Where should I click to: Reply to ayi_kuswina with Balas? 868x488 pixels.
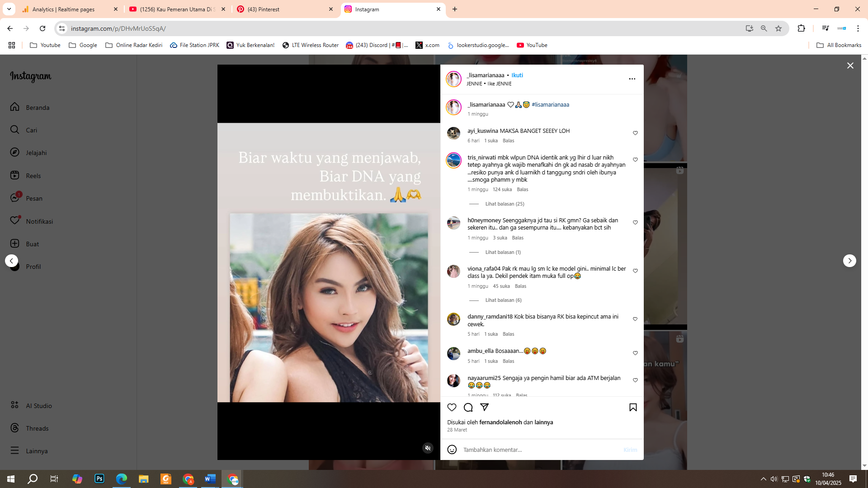(x=508, y=141)
